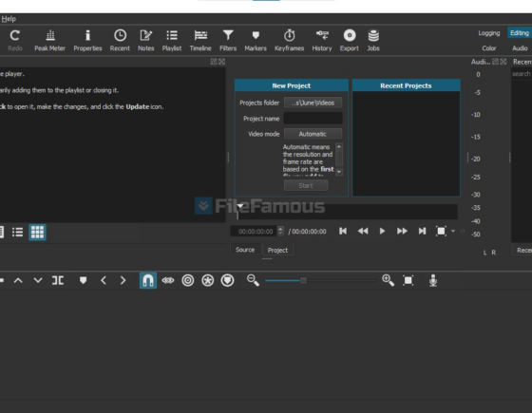Click the current timecode field
Screen dimensions: 532x413
tap(256, 232)
